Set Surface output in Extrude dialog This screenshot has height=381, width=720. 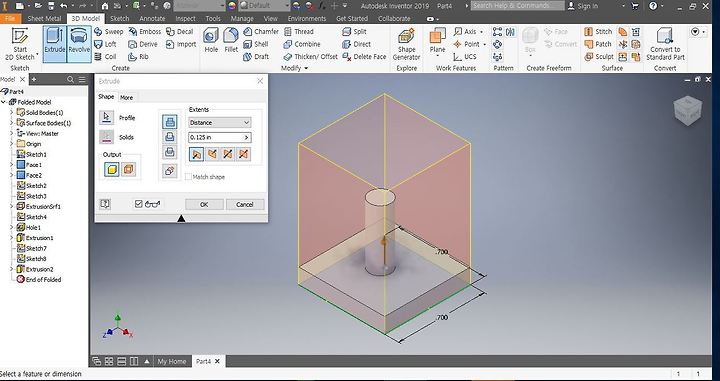pos(129,169)
